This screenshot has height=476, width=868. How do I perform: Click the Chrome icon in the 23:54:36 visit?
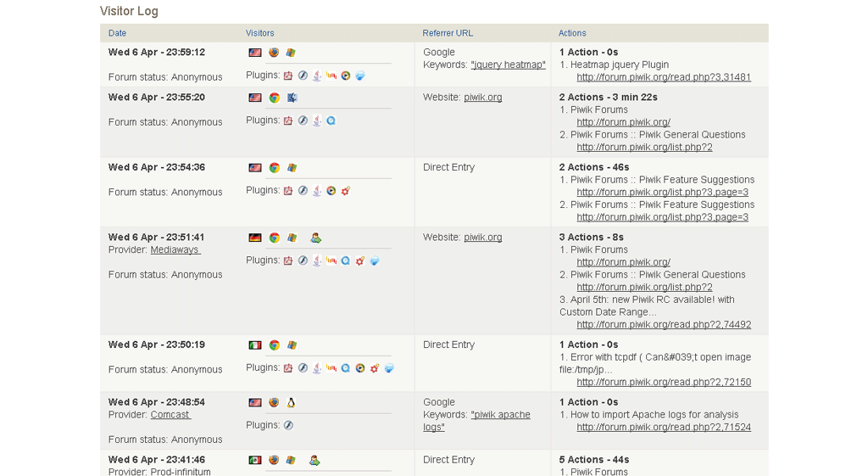[x=274, y=168]
